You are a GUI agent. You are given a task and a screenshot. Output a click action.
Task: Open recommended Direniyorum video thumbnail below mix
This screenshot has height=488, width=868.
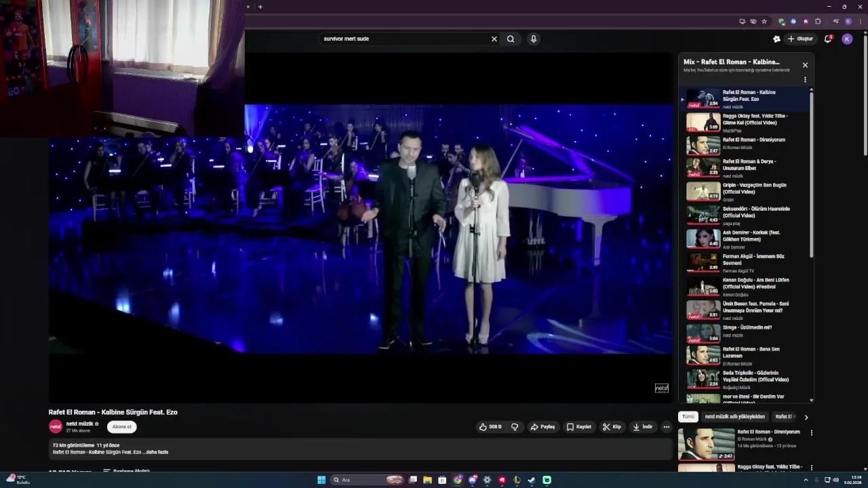point(706,444)
